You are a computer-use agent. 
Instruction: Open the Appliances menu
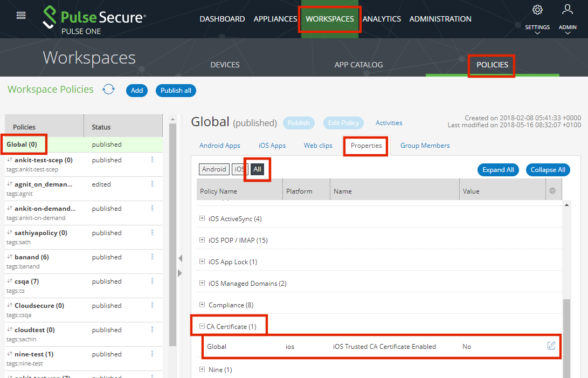pyautogui.click(x=275, y=19)
